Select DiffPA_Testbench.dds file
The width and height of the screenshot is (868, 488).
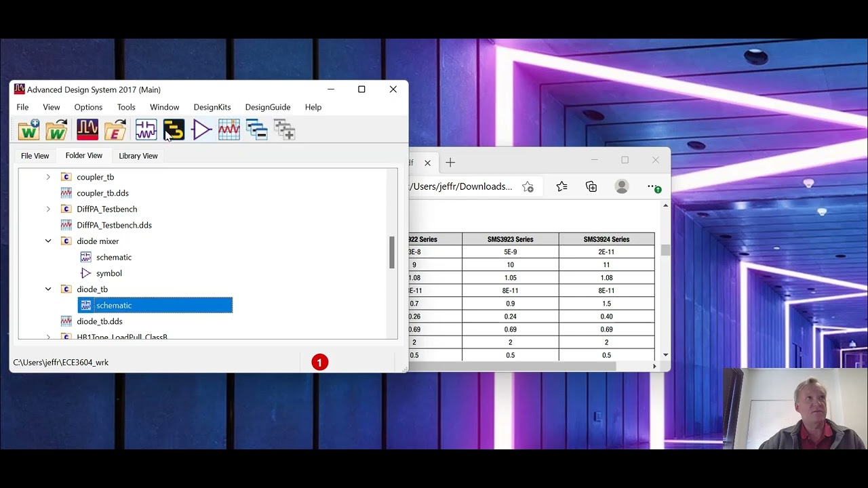tap(114, 225)
